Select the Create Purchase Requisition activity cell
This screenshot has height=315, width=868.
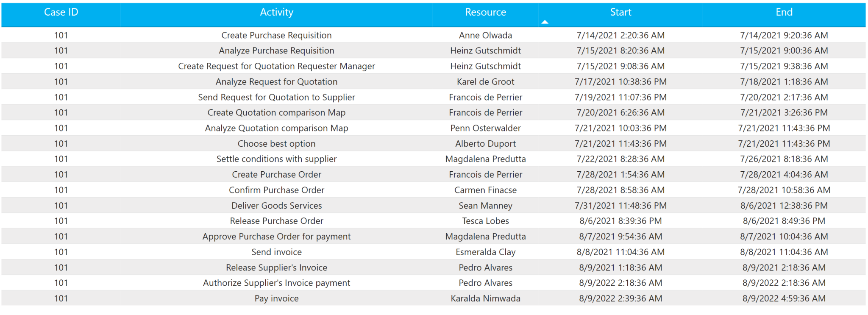276,35
